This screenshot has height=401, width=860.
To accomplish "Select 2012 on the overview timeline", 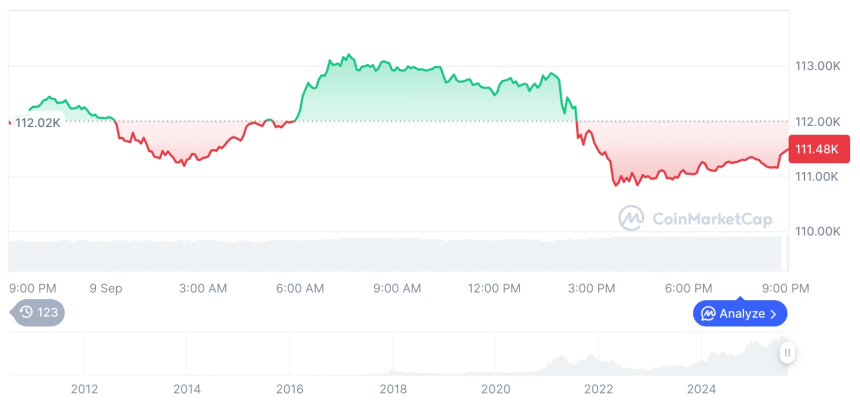I will tap(84, 388).
